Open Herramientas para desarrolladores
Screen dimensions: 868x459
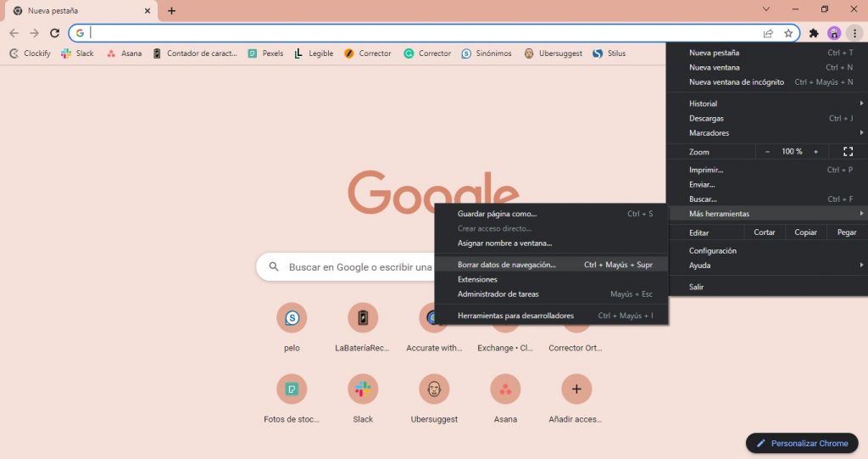point(551,316)
